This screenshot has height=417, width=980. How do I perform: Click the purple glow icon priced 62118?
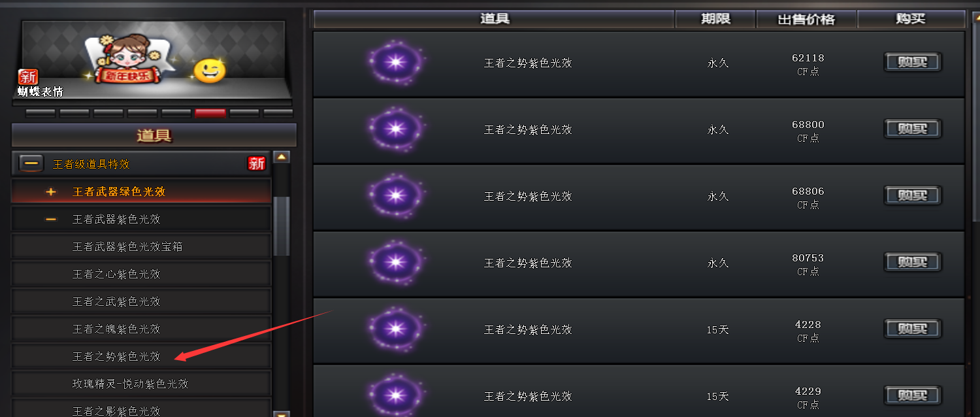pyautogui.click(x=395, y=63)
